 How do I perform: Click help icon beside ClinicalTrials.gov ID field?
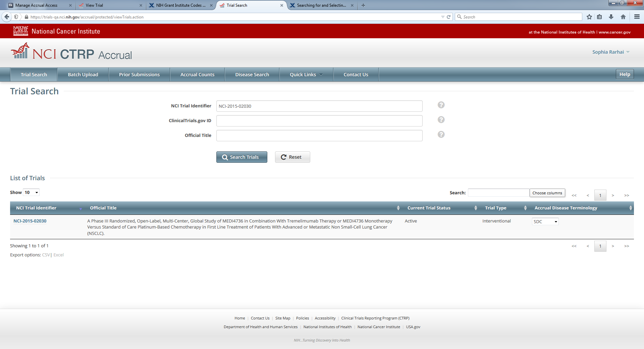[x=441, y=120]
